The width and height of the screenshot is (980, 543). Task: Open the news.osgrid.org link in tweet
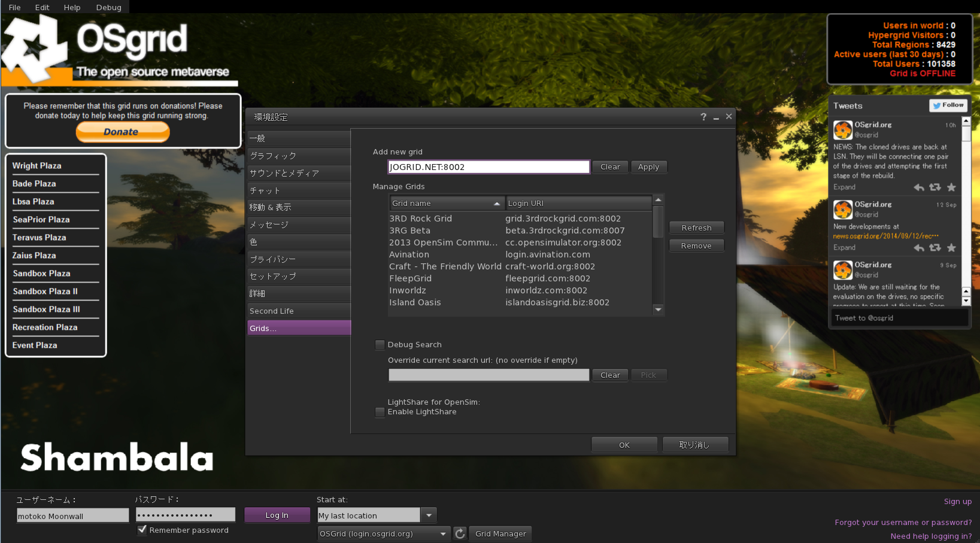(885, 236)
